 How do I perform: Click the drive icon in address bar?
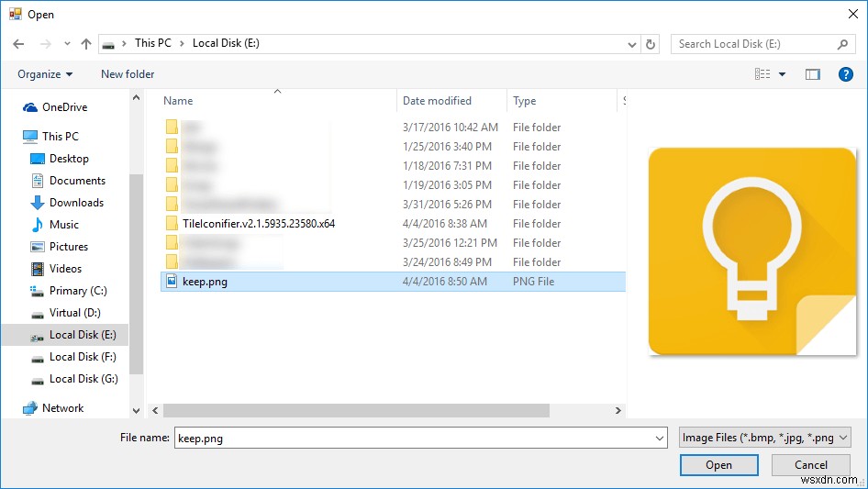[108, 44]
